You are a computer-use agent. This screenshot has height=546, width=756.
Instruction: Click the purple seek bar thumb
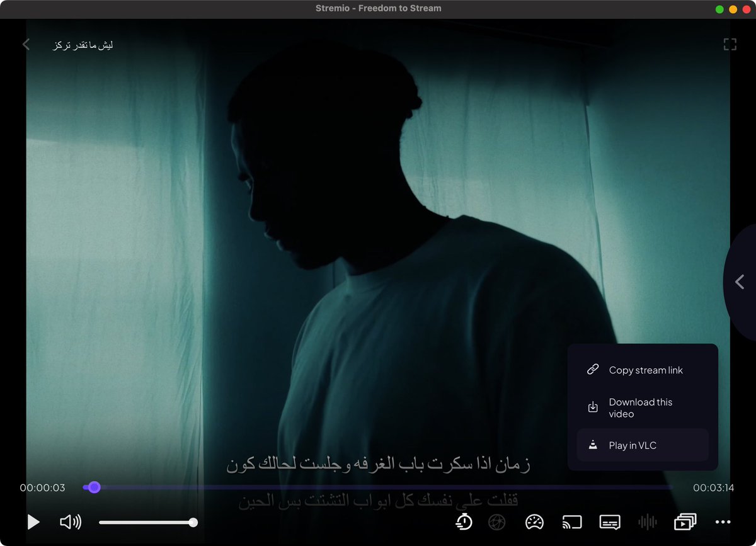[x=94, y=487]
